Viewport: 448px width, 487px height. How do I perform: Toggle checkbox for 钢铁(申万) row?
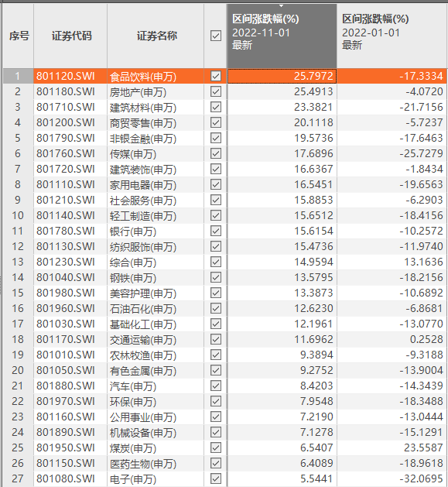tap(215, 277)
